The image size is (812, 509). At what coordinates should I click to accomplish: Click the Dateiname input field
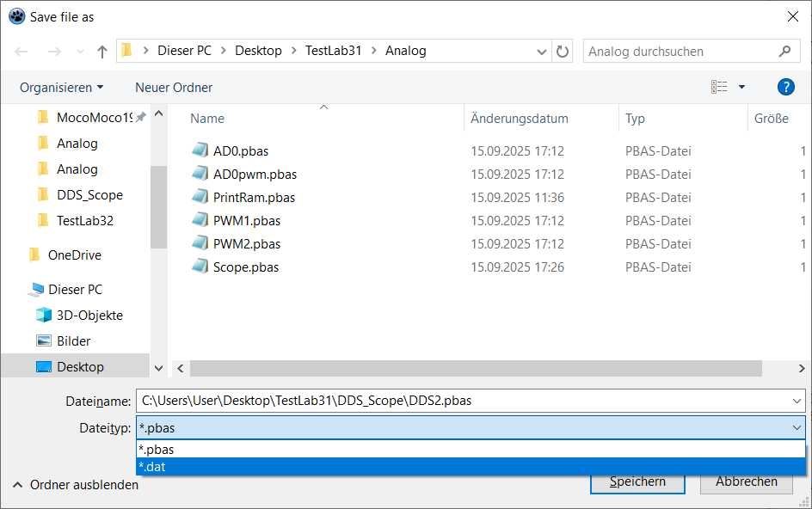coord(464,401)
